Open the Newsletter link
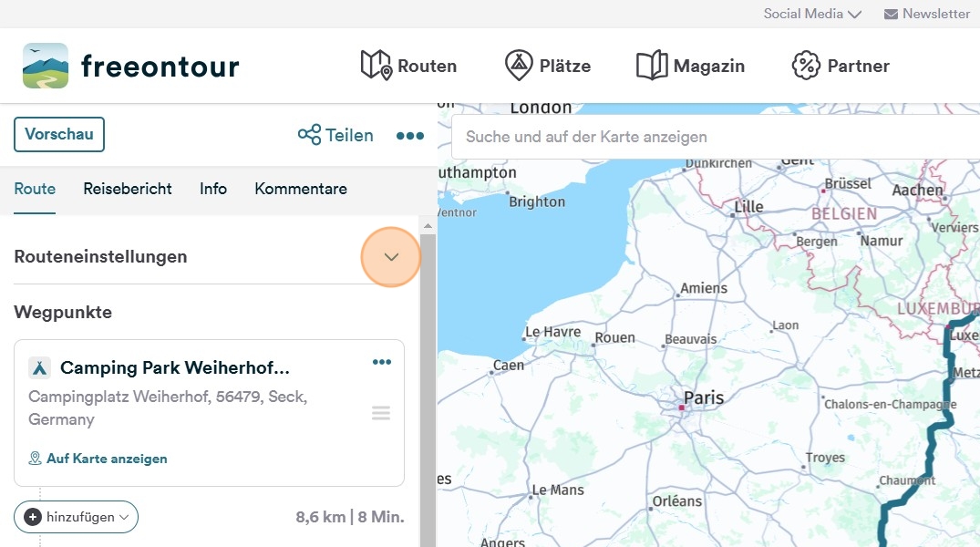The height and width of the screenshot is (547, 980). tap(926, 14)
